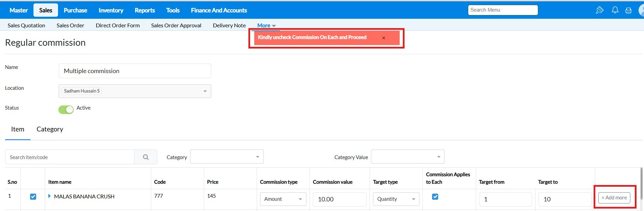Switch to the Category tab

(x=50, y=129)
